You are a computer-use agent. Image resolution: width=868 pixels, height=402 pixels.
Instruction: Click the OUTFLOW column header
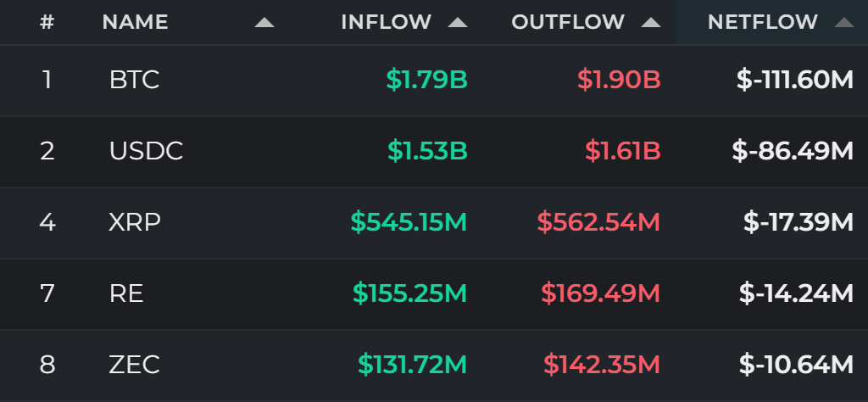click(x=568, y=22)
